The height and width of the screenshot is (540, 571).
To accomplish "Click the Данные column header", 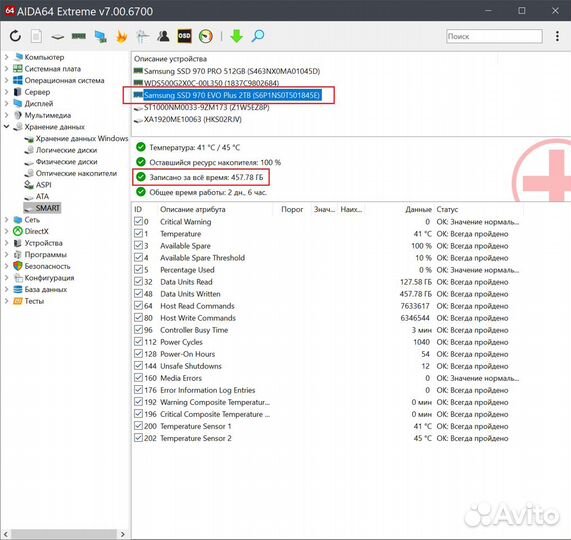I will (418, 209).
